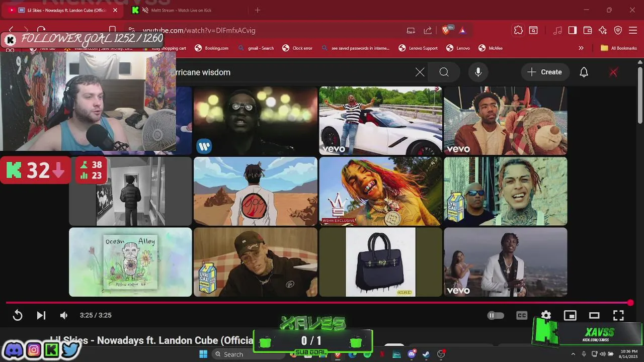Run YouTube search with magnifier button
Image resolution: width=644 pixels, height=362 pixels.
[x=444, y=72]
